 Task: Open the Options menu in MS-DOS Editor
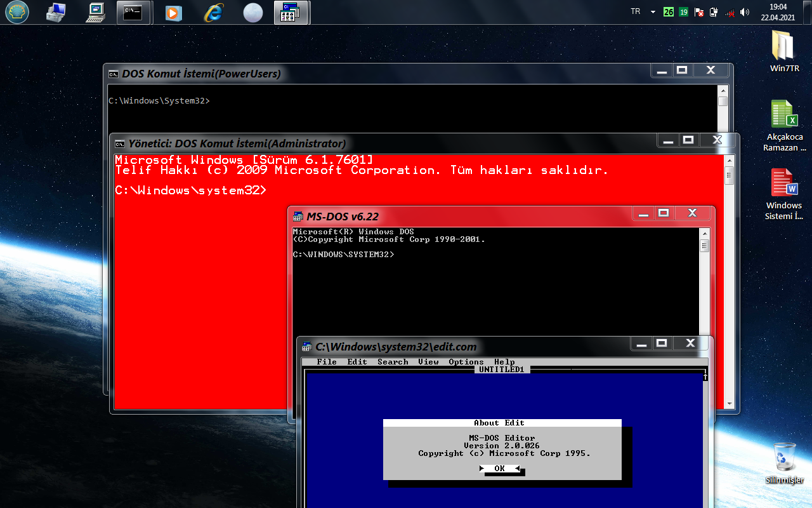(466, 362)
